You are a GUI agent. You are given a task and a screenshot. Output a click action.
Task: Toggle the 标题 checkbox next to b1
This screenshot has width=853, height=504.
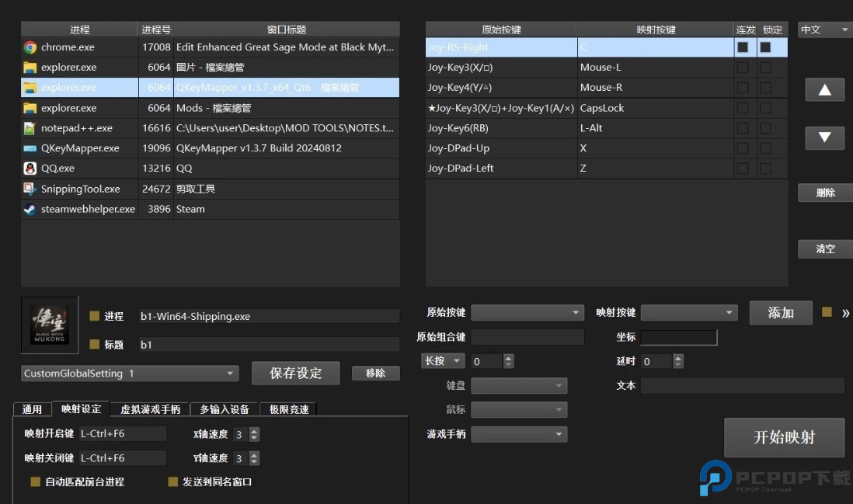(x=95, y=344)
